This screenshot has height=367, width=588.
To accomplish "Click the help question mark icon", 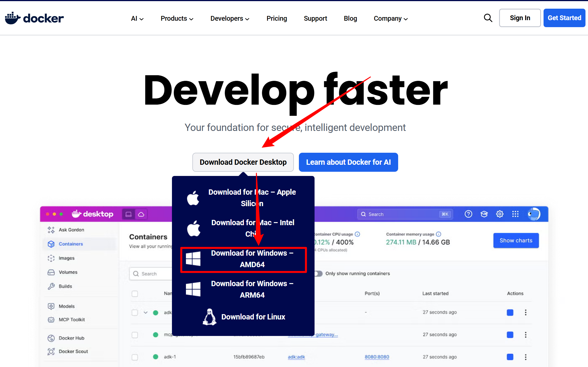I will [x=468, y=214].
